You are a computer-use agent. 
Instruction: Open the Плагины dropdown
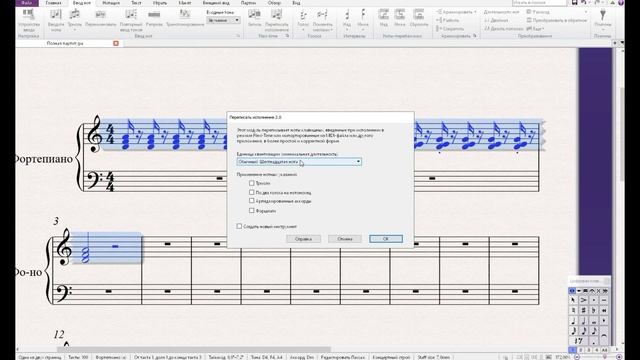(x=603, y=20)
